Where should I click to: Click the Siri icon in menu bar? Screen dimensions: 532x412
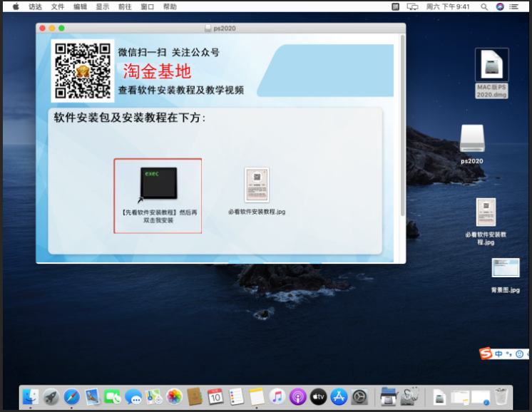[x=500, y=7]
